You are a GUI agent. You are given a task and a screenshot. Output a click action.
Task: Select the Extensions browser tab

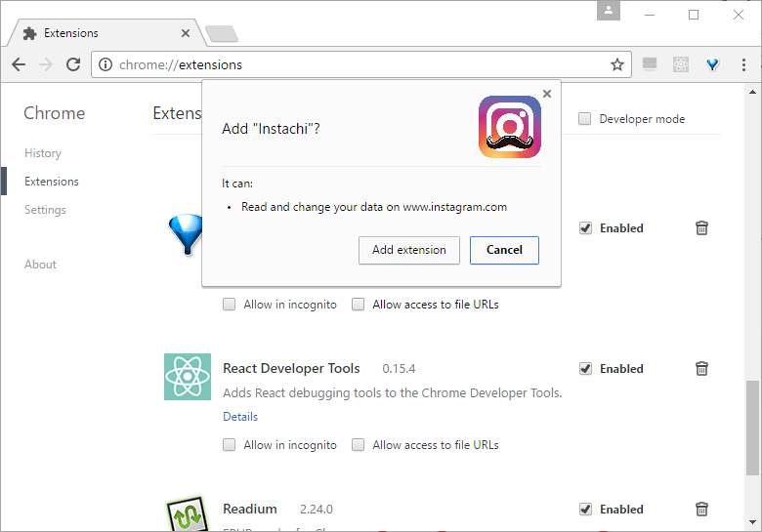click(106, 33)
